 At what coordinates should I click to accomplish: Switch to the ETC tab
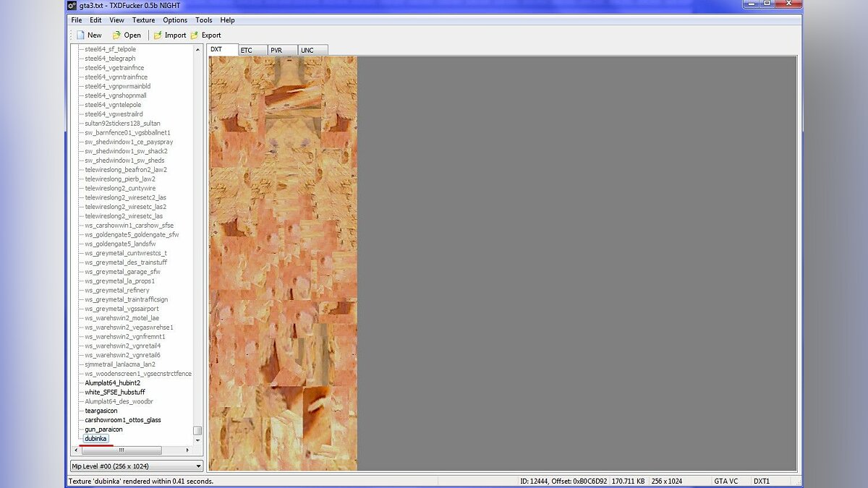click(247, 50)
